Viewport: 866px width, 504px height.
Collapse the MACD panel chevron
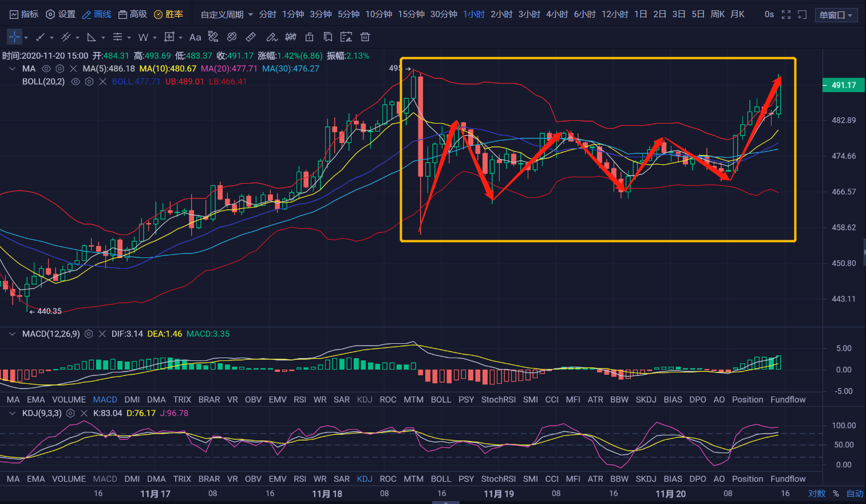point(12,334)
